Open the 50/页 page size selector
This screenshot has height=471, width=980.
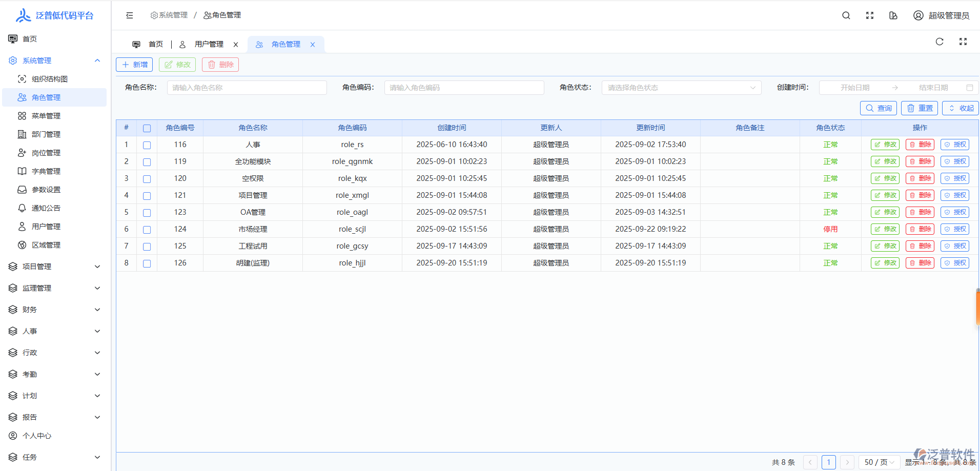(879, 462)
